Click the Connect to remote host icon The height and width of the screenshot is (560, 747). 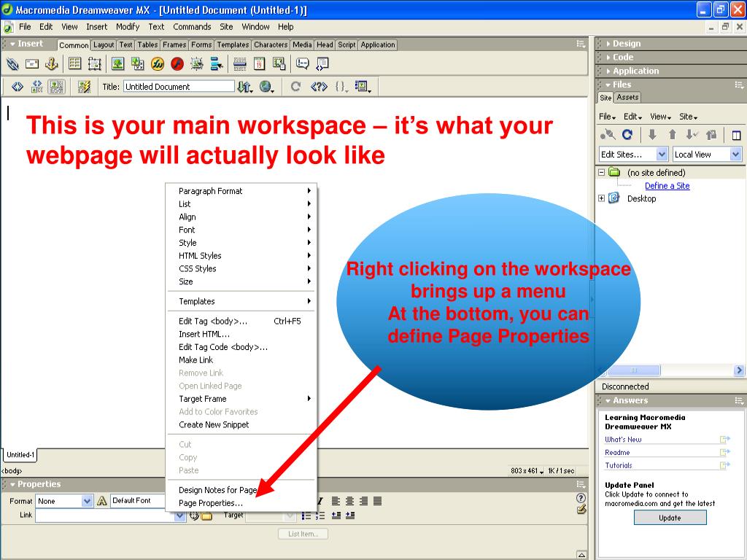pyautogui.click(x=608, y=135)
